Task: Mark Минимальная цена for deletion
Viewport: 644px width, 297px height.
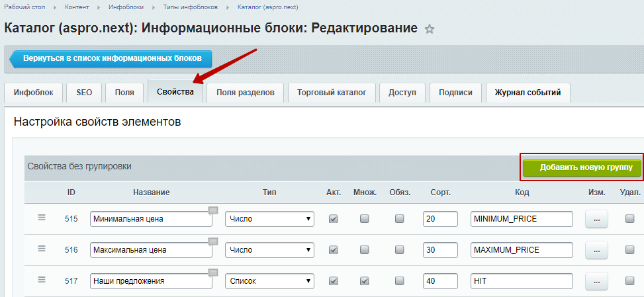Action: click(x=629, y=219)
